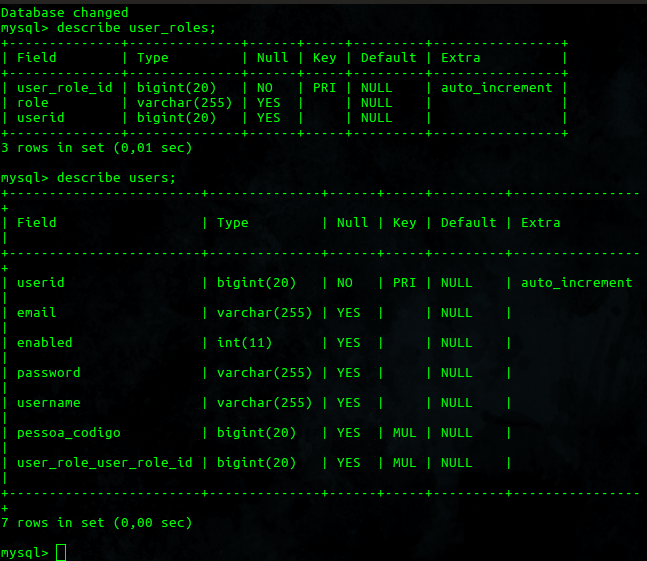Click the 'describe users;' command text
Viewport: 647px width, 561px height.
coord(116,178)
